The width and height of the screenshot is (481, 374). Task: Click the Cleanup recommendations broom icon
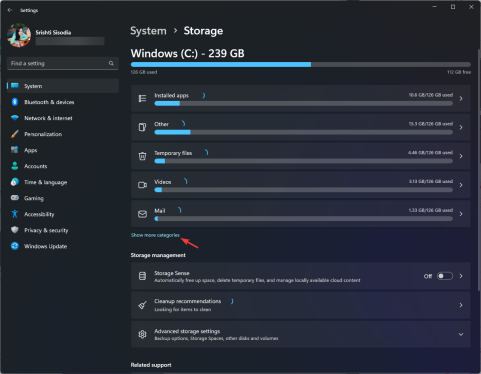click(142, 305)
